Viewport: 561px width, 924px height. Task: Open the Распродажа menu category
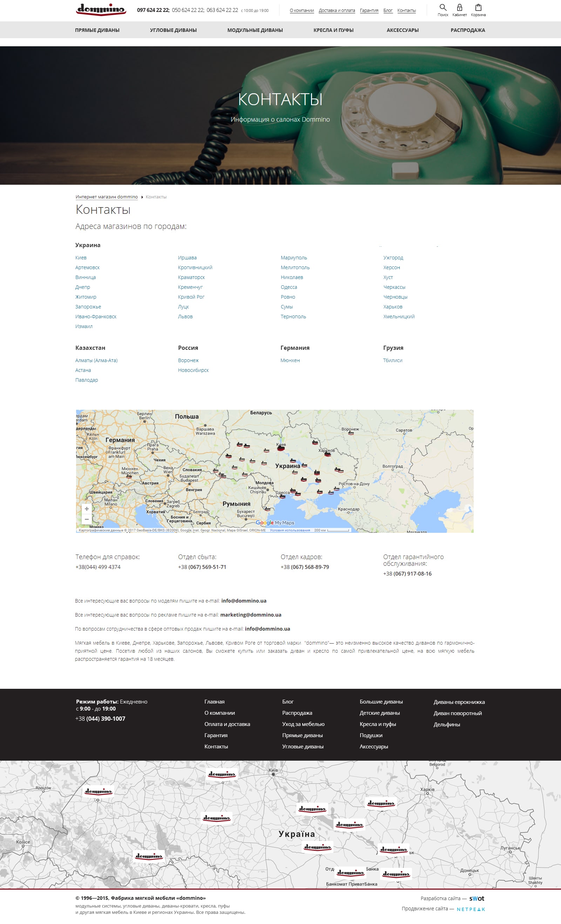(468, 30)
